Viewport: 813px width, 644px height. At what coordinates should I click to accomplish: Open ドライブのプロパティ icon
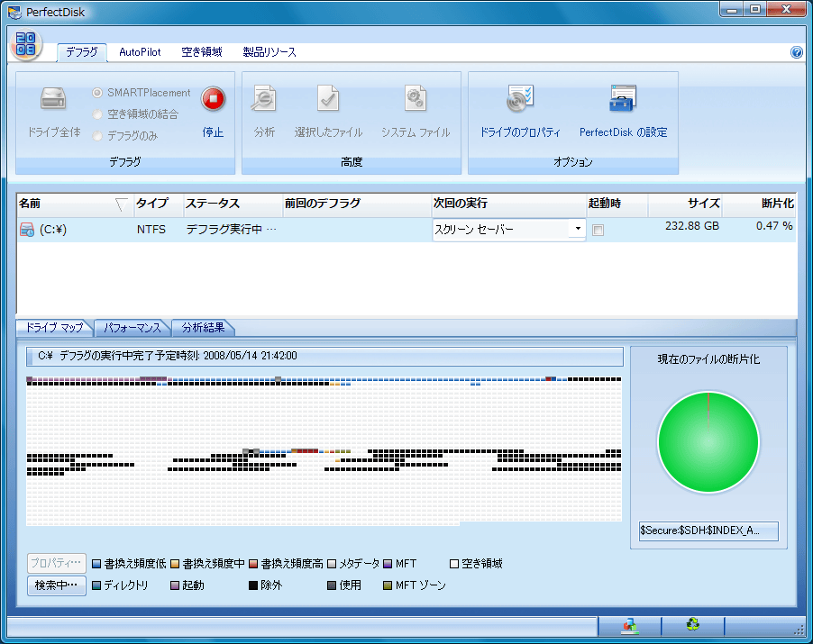(x=519, y=98)
